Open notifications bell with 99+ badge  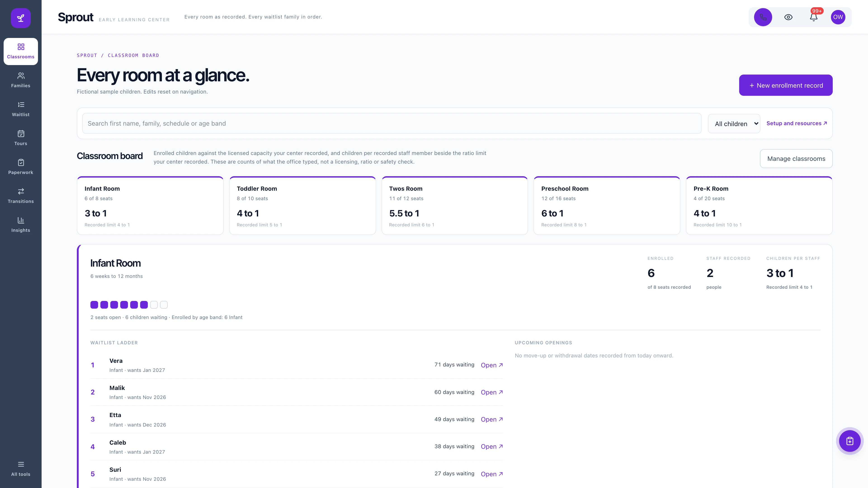tap(814, 17)
